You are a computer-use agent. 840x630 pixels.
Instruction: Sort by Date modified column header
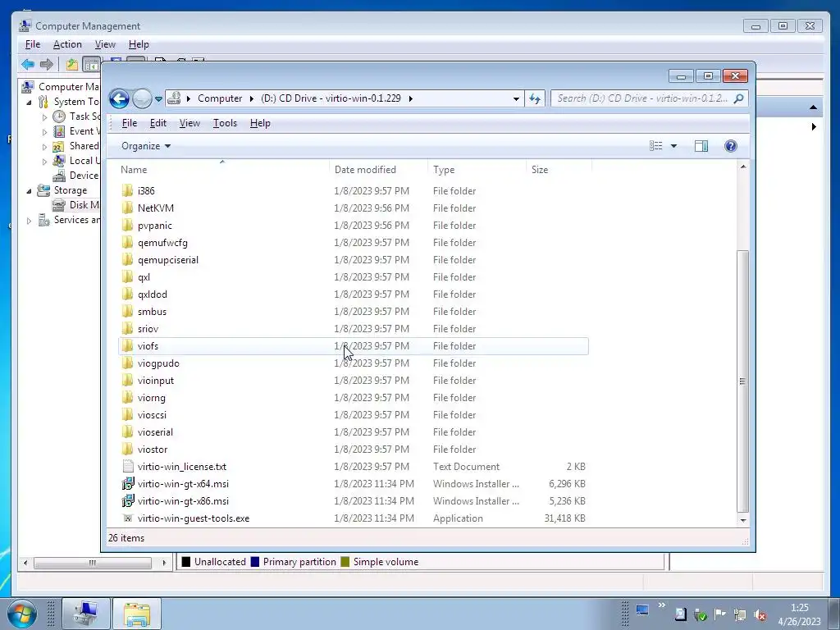(365, 169)
